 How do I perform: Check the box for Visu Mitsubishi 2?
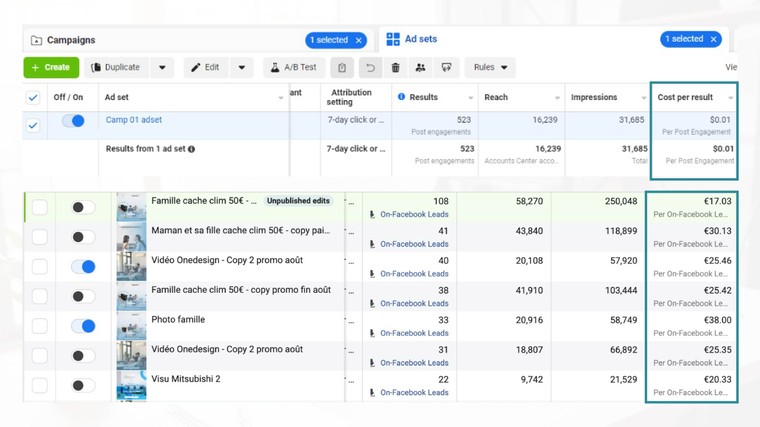[39, 385]
